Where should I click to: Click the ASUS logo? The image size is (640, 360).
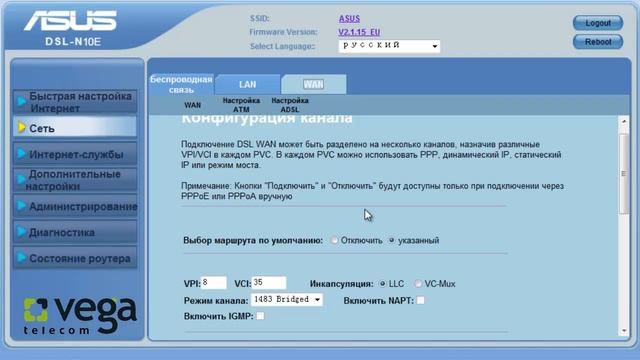(70, 20)
